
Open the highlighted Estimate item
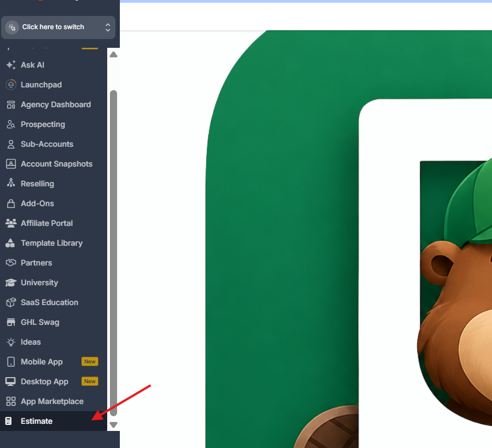pos(53,421)
